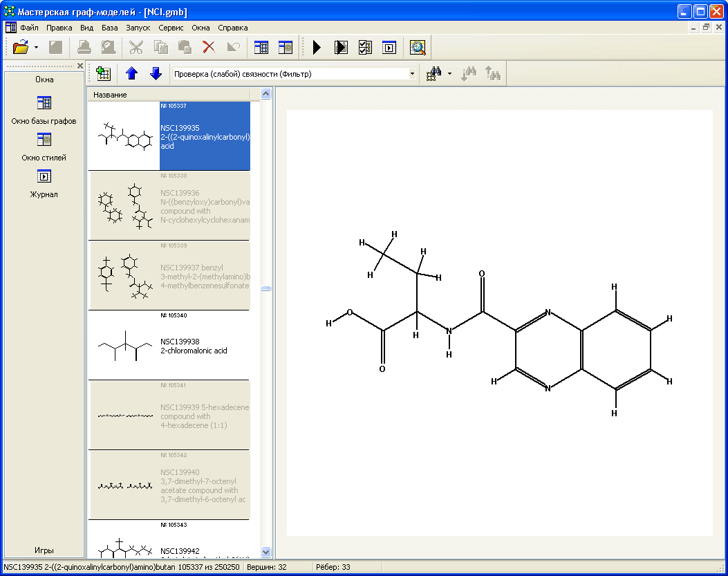
Task: Click the Окна panel header
Action: coord(44,80)
